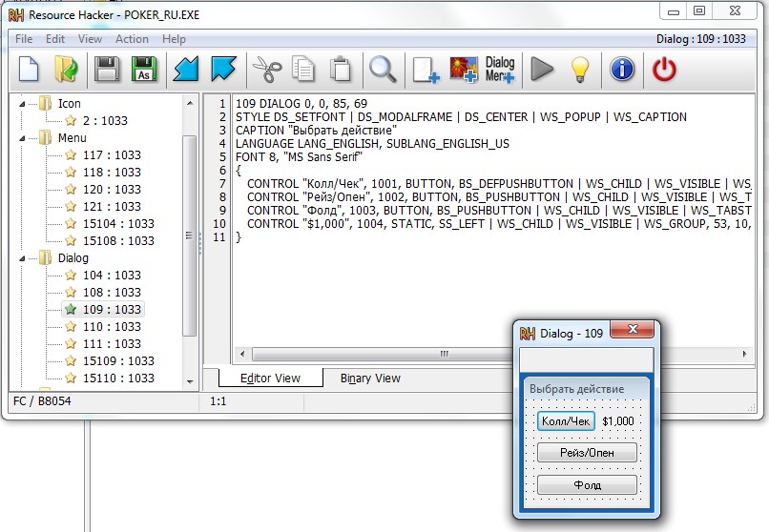
Task: Select Dialog resource 108 : 1033
Action: (x=112, y=292)
